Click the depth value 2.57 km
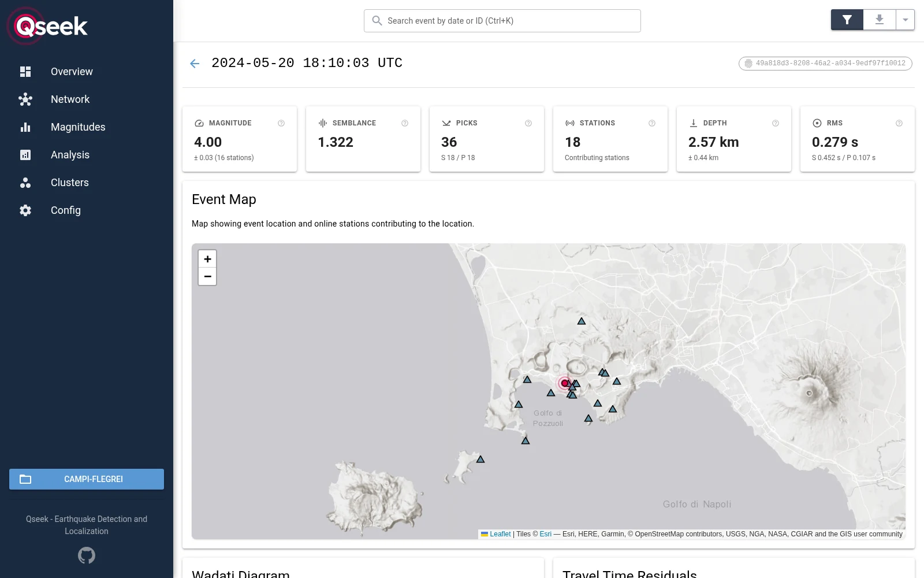Viewport: 924px width, 578px height. coord(714,142)
